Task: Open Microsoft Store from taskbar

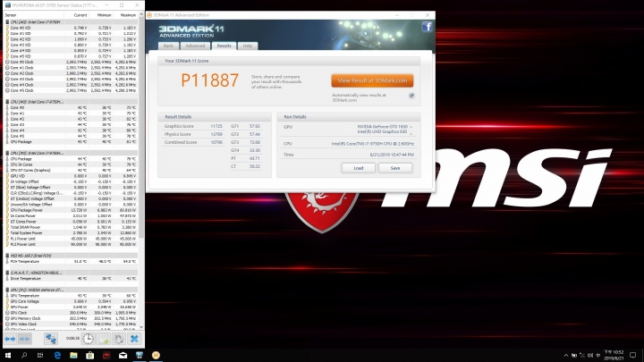Action: pyautogui.click(x=90, y=356)
